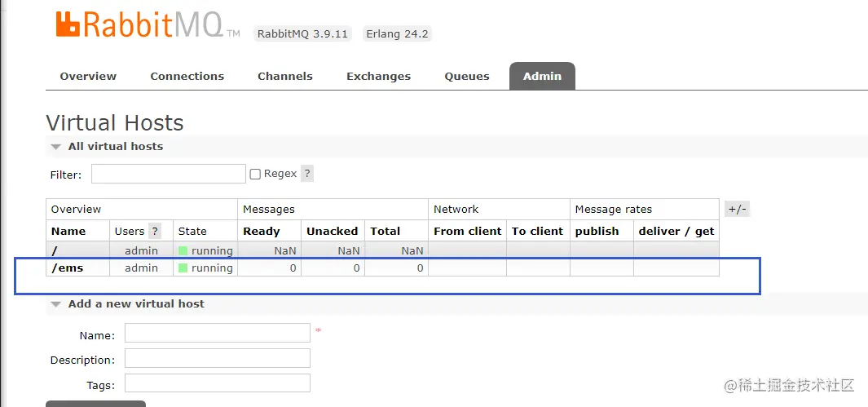Click the Description input field
Image resolution: width=868 pixels, height=407 pixels.
point(217,358)
